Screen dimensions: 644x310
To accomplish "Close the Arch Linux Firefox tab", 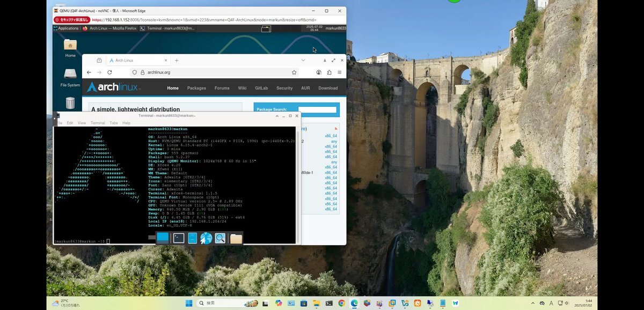I will coord(166,61).
